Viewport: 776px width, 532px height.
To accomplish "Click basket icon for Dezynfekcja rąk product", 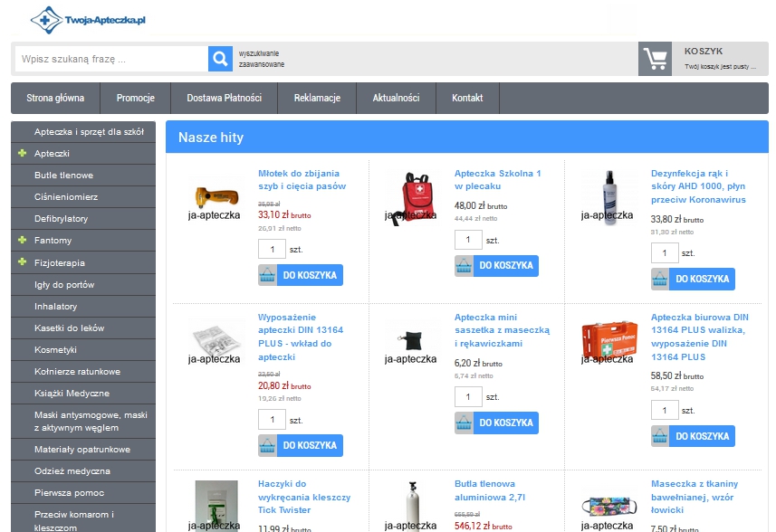I will click(x=661, y=280).
